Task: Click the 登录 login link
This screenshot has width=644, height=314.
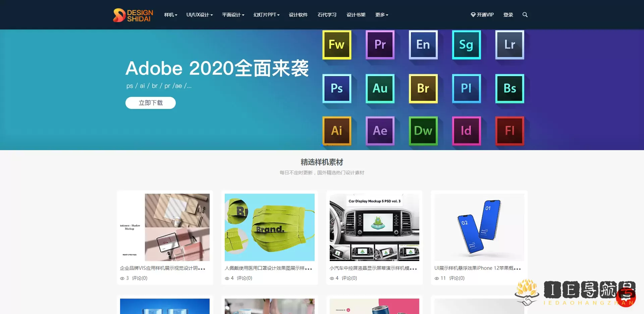Action: [508, 15]
